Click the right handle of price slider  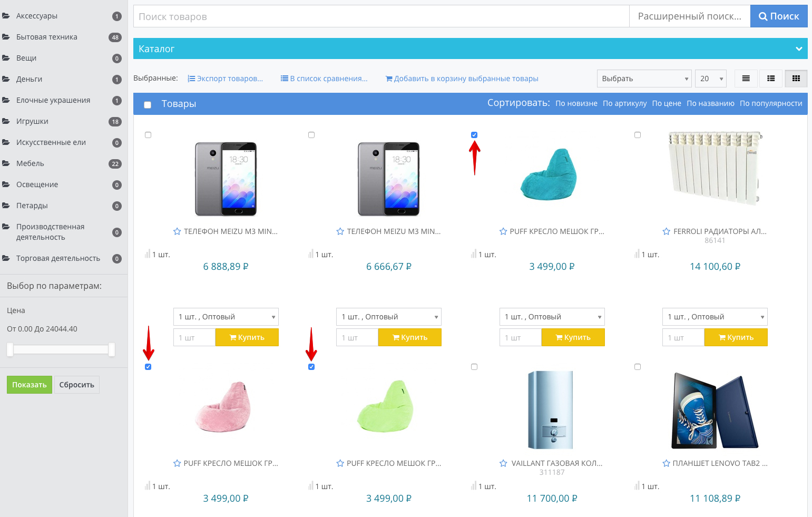pos(111,349)
